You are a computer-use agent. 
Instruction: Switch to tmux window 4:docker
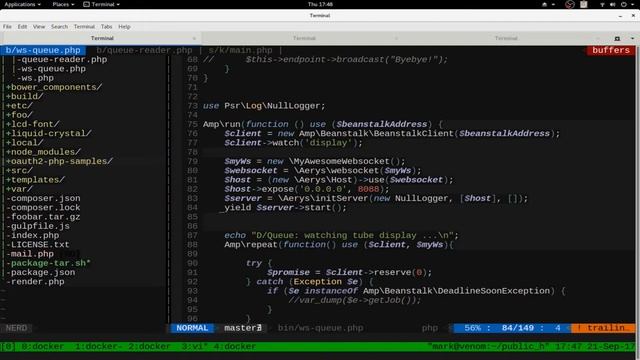click(x=235, y=347)
